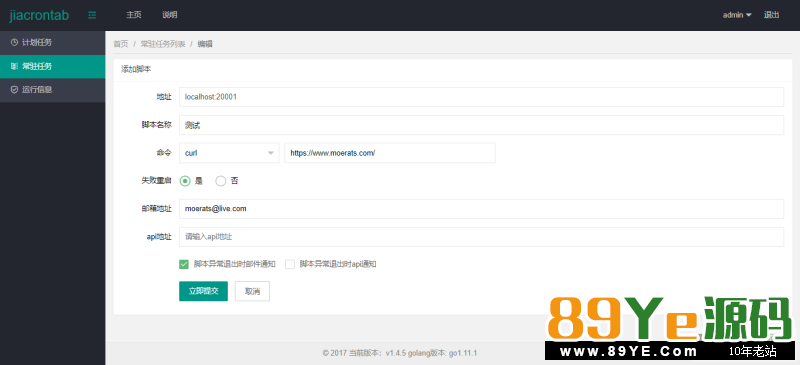Click the list icon beside 常驻任务
Viewport: 800px width, 365px height.
click(x=14, y=66)
